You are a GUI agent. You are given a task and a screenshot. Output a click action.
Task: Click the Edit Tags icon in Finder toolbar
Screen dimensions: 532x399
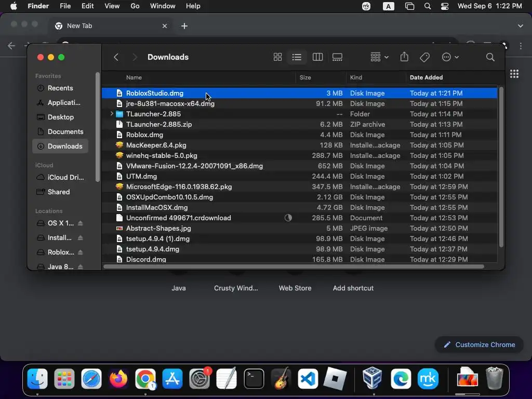424,57
